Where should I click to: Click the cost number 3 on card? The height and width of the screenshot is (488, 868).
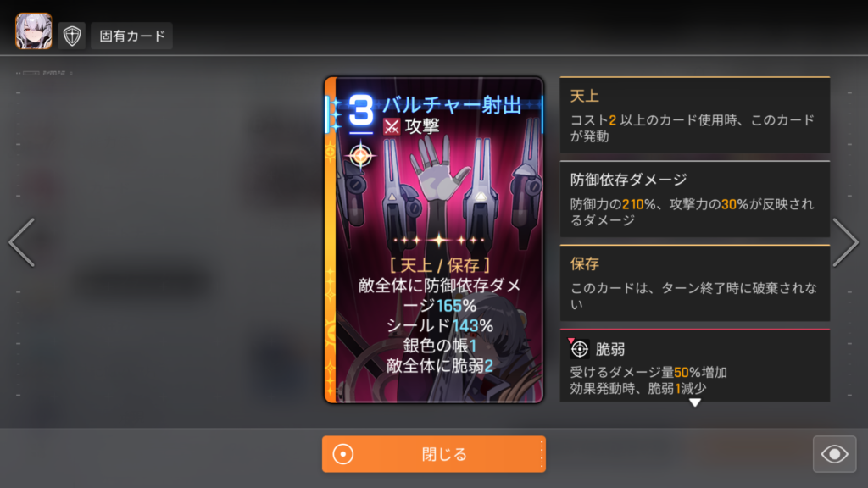361,111
